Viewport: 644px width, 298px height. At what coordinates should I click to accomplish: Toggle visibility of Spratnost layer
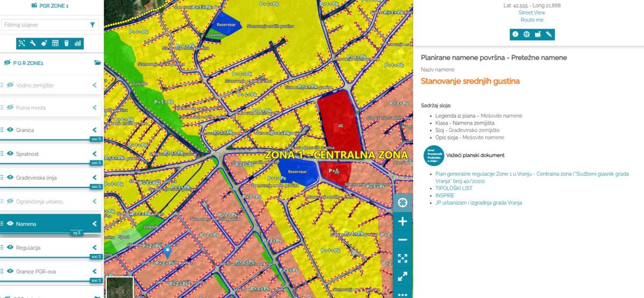[x=10, y=154]
